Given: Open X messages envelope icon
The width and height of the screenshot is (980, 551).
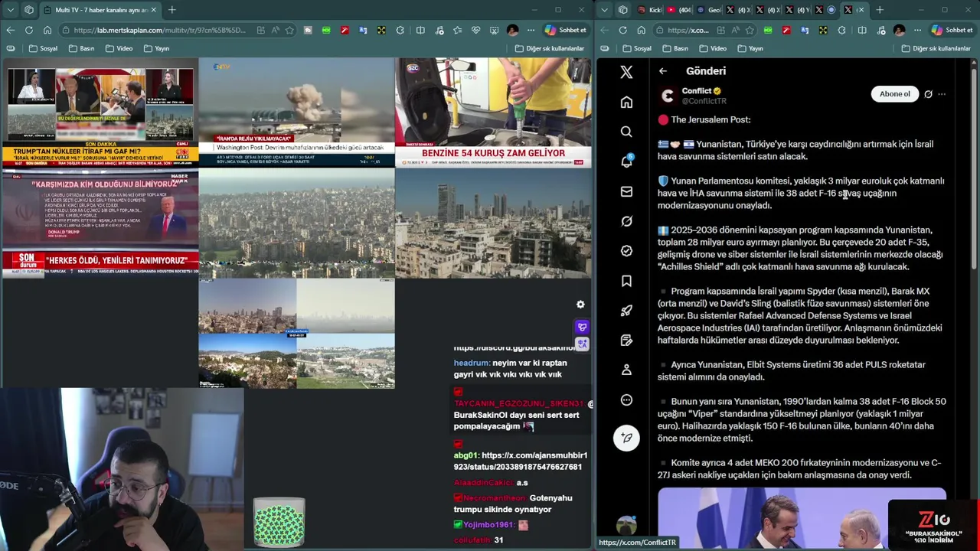Looking at the screenshot, I should 626,191.
